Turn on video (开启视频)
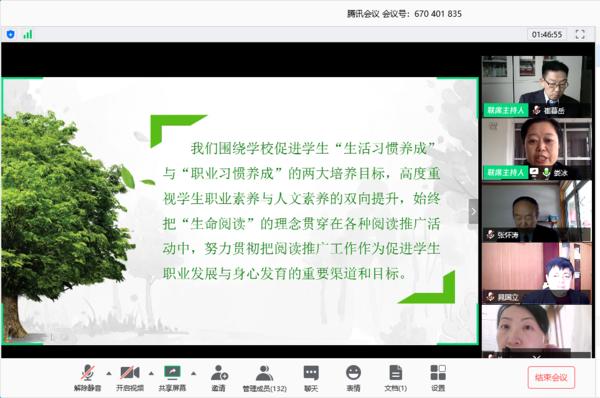The height and width of the screenshot is (398, 600). pyautogui.click(x=130, y=377)
